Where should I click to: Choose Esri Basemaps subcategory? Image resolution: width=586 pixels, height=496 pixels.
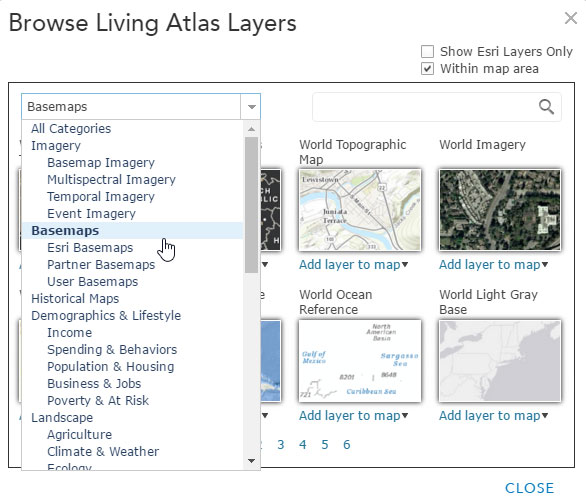pyautogui.click(x=90, y=248)
